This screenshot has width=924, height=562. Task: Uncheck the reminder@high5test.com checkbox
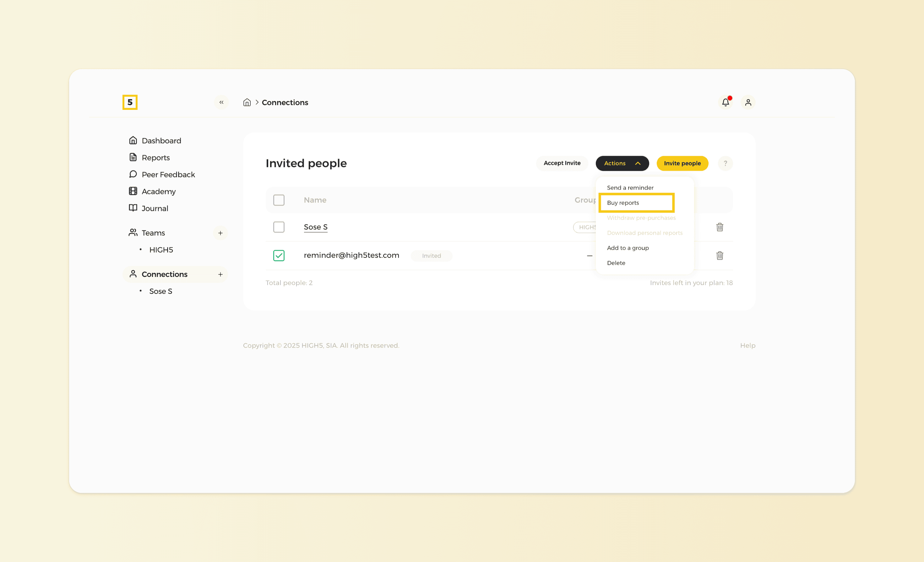coord(279,255)
